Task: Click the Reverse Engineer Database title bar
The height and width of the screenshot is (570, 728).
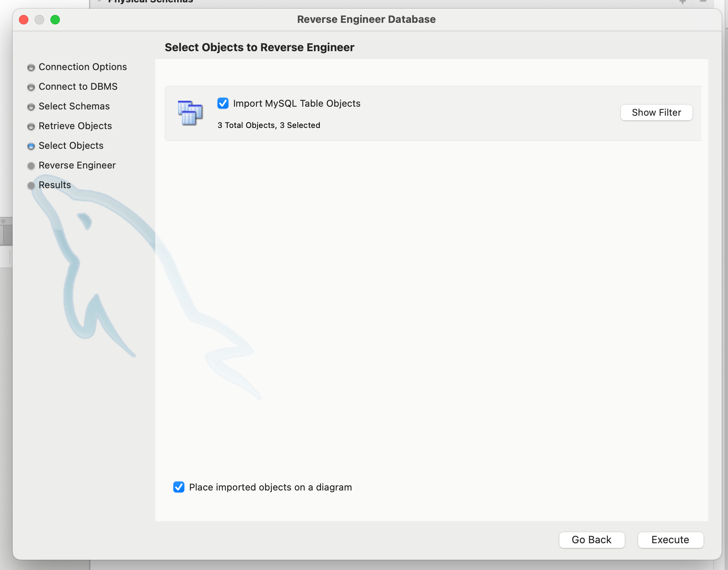Action: [x=366, y=19]
